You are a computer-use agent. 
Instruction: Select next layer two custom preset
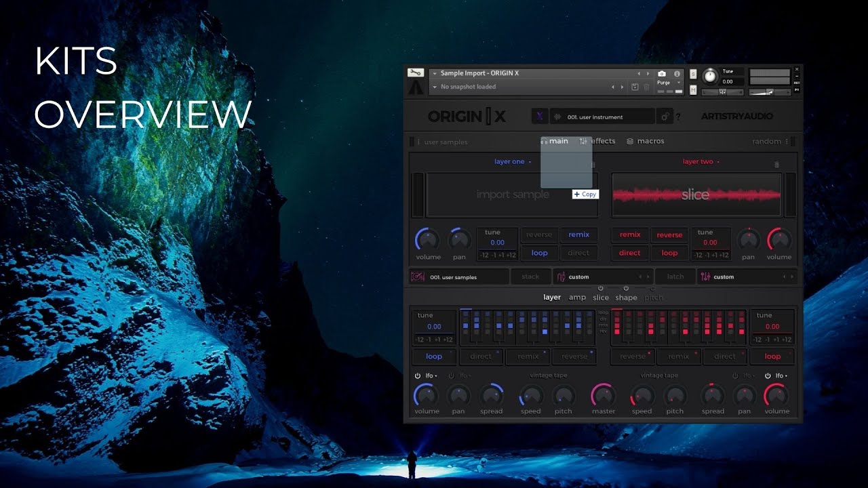(792, 277)
